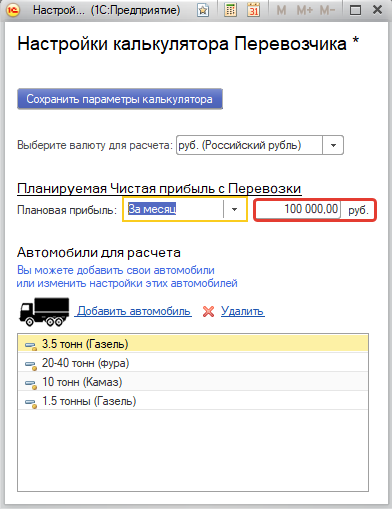Click the За месяц period field

tap(173, 209)
